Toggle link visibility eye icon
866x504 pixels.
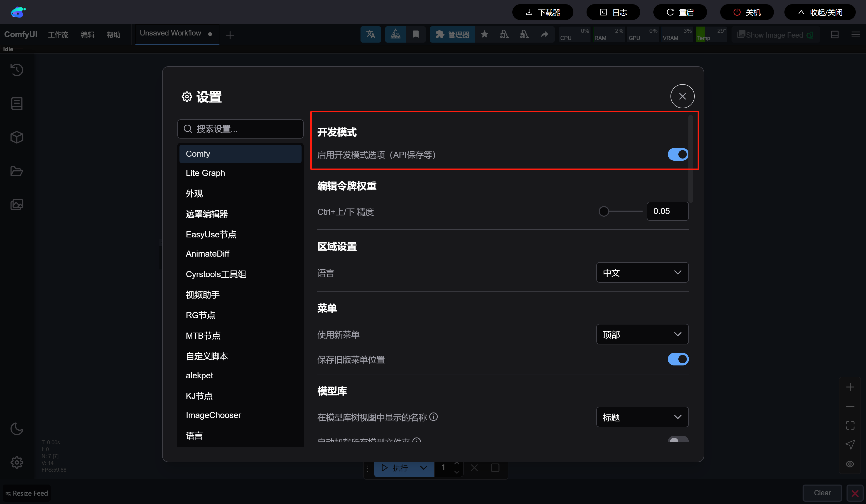(x=850, y=464)
